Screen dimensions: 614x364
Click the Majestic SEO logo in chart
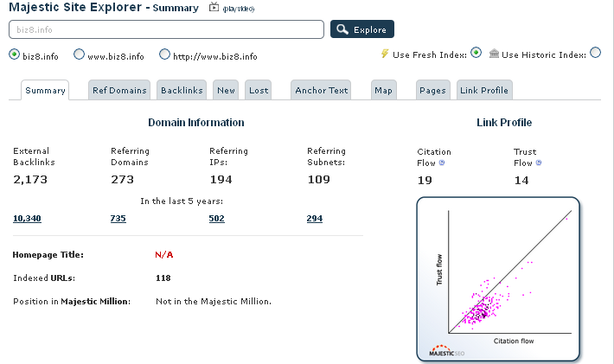click(446, 351)
